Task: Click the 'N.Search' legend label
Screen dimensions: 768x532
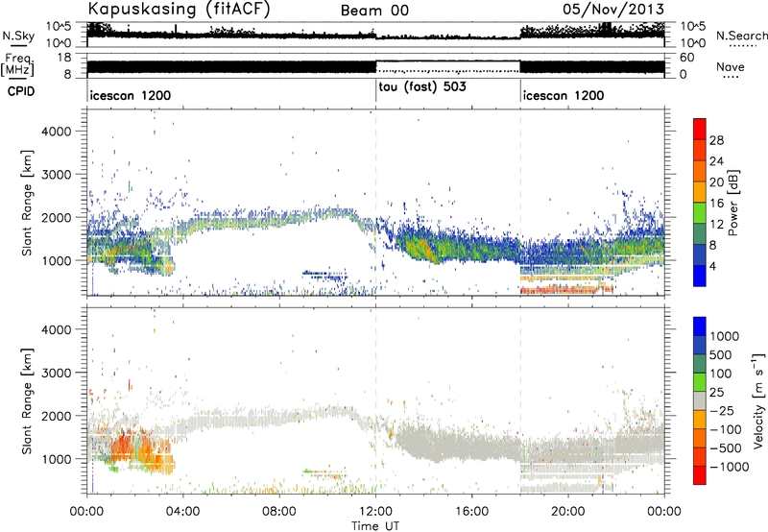Action: click(x=741, y=36)
